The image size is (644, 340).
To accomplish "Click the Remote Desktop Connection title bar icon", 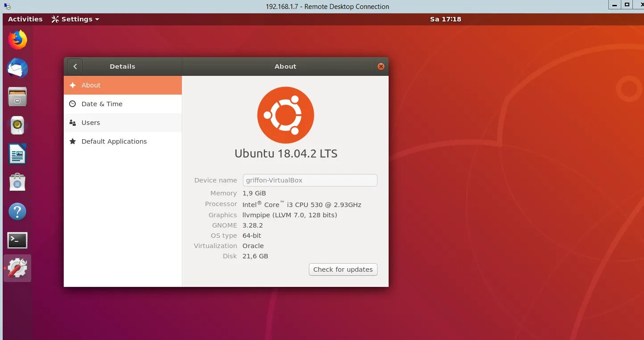I will point(7,6).
